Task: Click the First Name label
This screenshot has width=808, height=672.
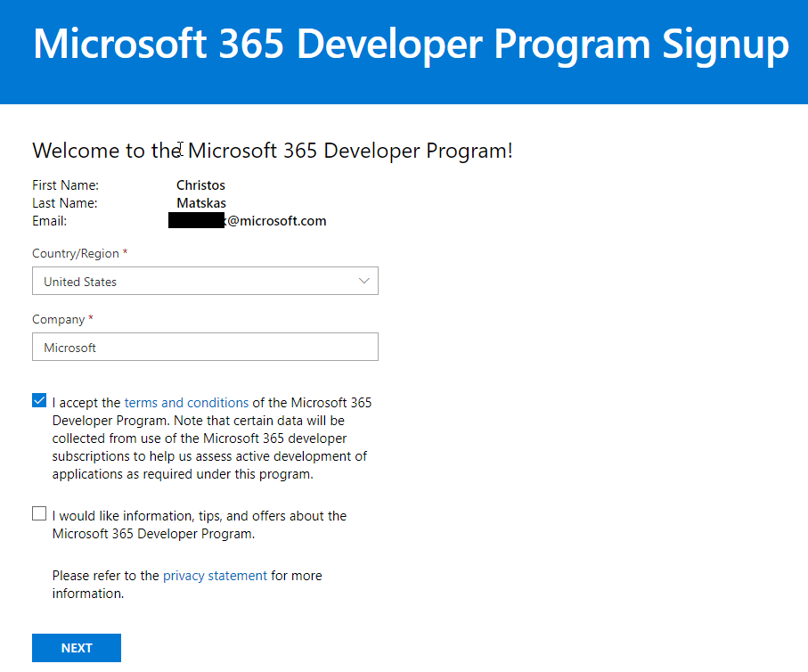Action: click(65, 185)
